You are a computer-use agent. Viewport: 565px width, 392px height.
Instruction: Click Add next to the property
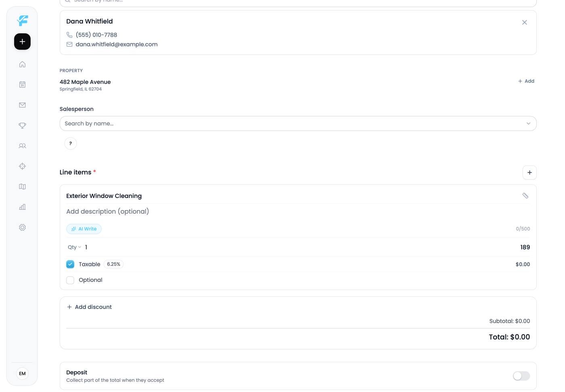(x=526, y=81)
